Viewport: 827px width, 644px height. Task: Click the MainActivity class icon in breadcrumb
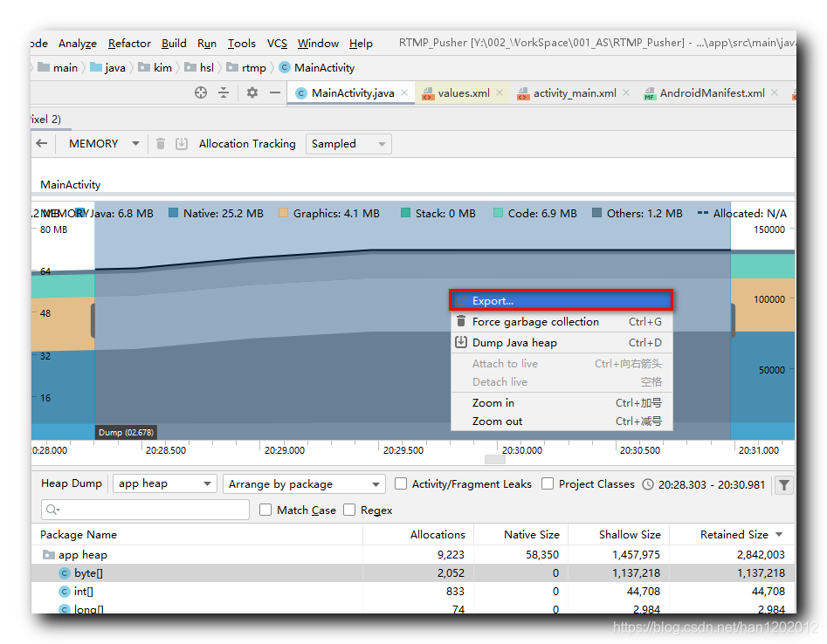point(285,67)
